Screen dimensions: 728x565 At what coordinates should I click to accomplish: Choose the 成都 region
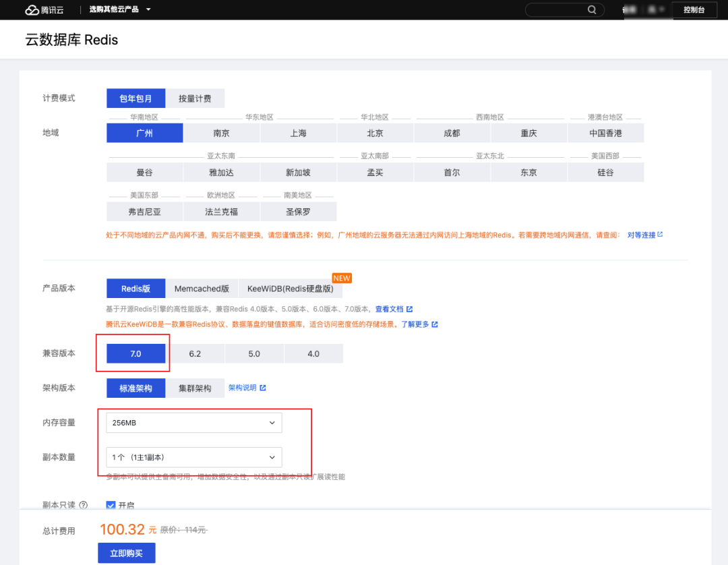coord(452,133)
